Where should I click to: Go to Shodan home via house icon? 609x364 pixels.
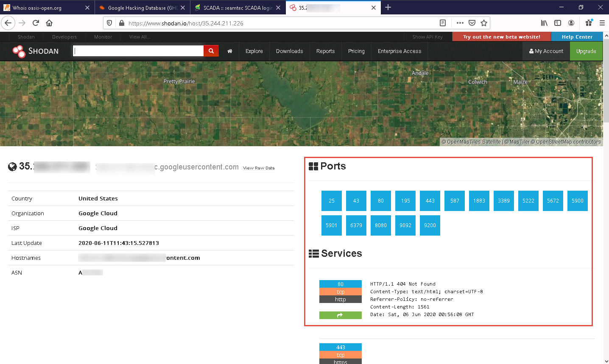(x=230, y=51)
